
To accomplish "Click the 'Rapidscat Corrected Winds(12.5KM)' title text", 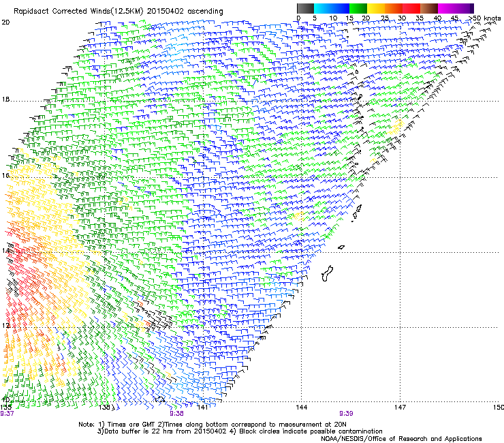I will tap(78, 12).
